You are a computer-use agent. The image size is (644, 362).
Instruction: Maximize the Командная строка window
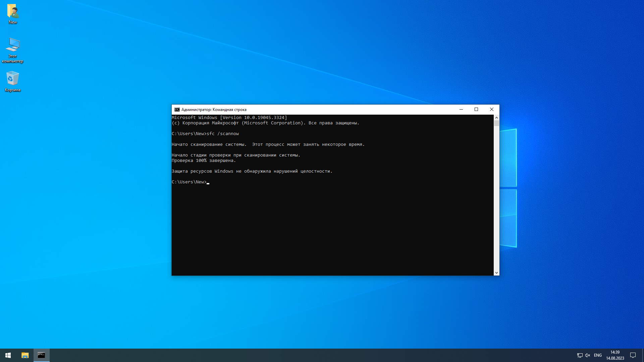[476, 110]
